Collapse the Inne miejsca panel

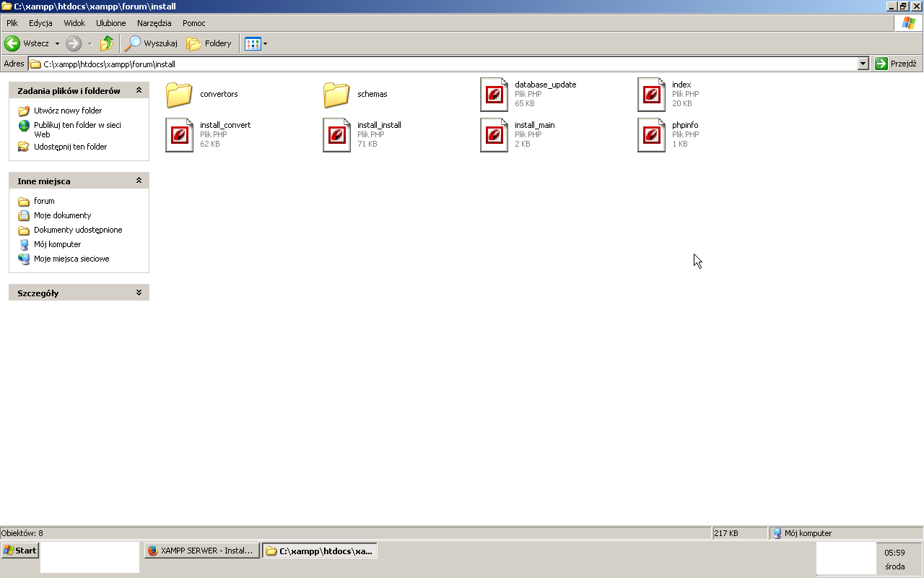click(139, 181)
